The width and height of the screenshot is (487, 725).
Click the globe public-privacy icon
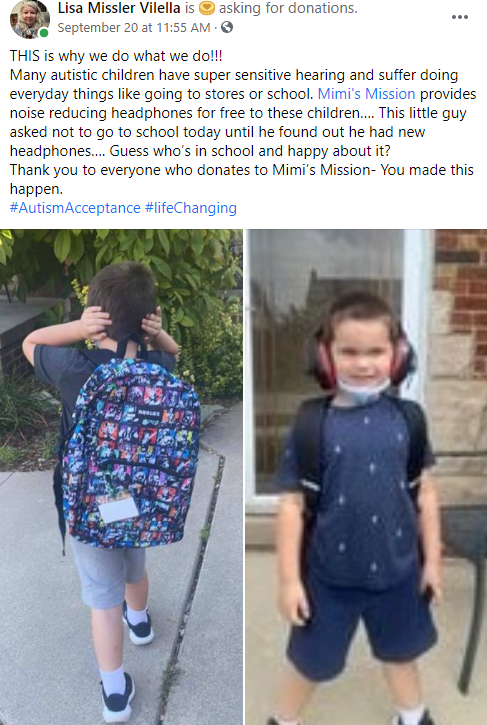(227, 28)
